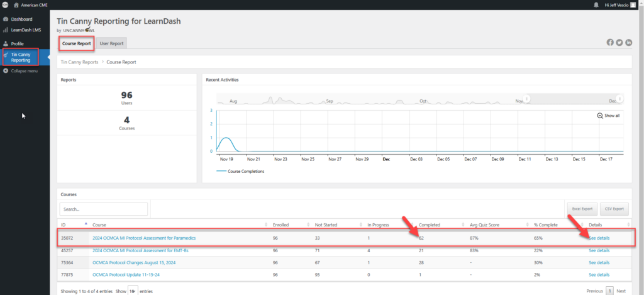This screenshot has height=295, width=644.
Task: Click the Excel Export button
Action: coord(582,209)
